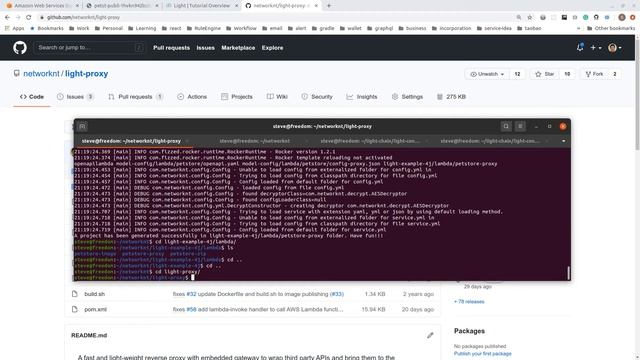Expand the terminal tab list dropdown arrow
The height and width of the screenshot is (360, 640).
click(x=564, y=141)
